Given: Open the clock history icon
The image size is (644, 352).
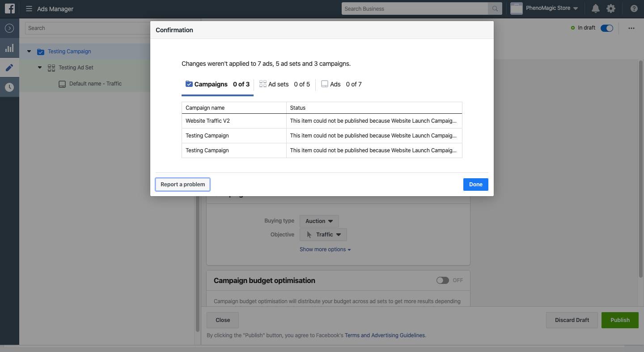Looking at the screenshot, I should (x=9, y=87).
